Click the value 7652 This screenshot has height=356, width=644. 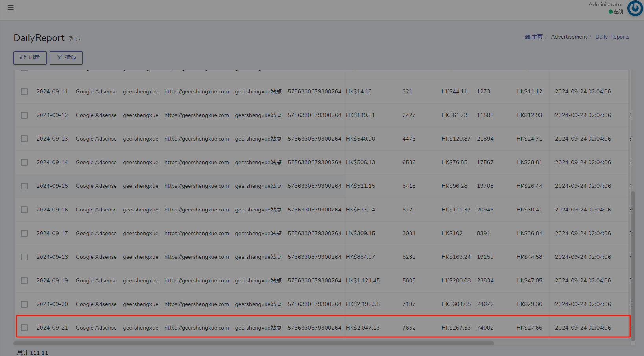[x=409, y=328]
